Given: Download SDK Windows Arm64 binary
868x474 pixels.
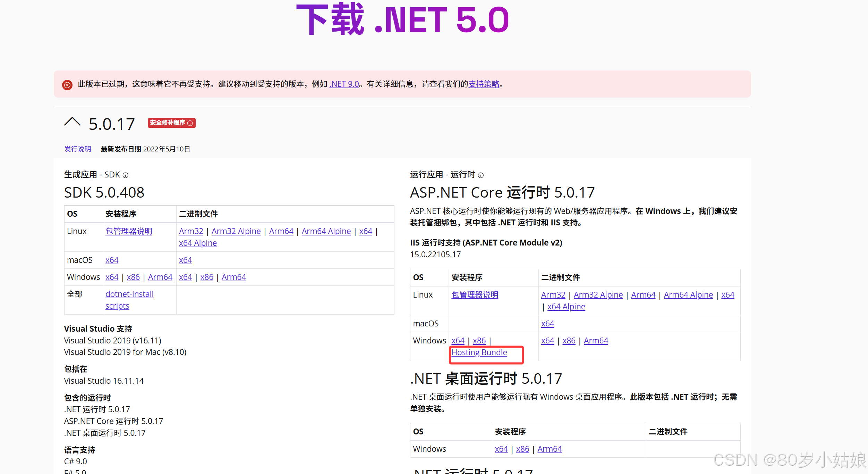Looking at the screenshot, I should 234,277.
